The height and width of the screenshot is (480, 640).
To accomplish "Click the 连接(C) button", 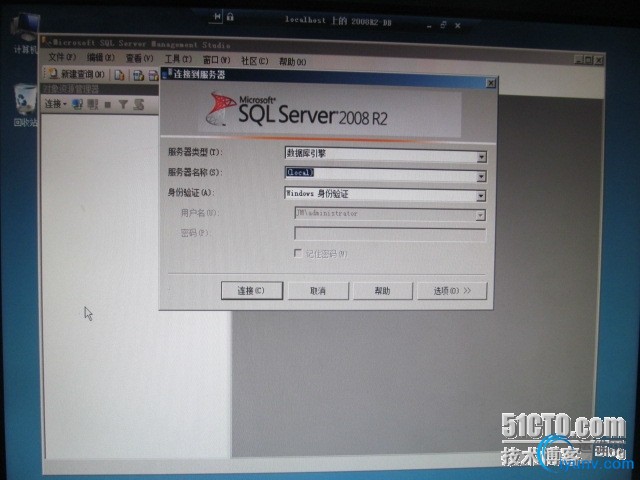I will pyautogui.click(x=252, y=291).
